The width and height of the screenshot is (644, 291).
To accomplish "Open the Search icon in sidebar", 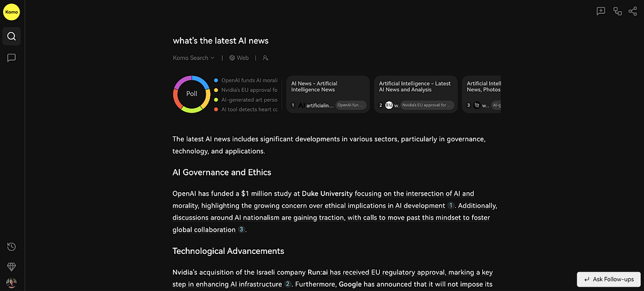I will pos(11,36).
